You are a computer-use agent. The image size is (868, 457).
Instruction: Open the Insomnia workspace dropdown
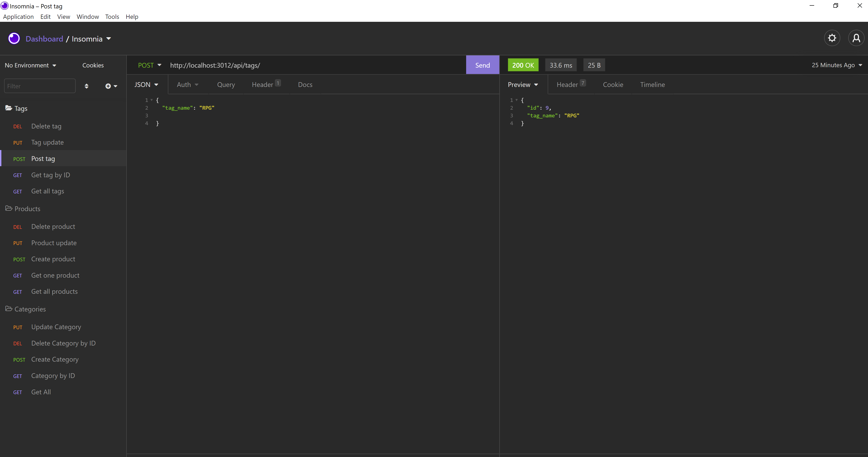coord(91,39)
